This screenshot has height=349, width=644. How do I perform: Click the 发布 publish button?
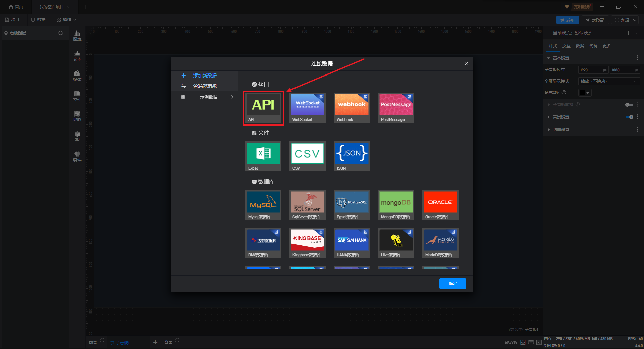568,20
